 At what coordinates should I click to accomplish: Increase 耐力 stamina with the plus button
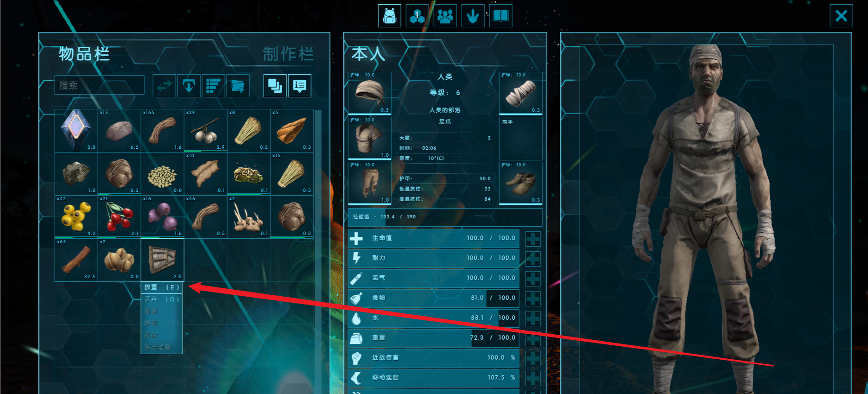pos(533,259)
